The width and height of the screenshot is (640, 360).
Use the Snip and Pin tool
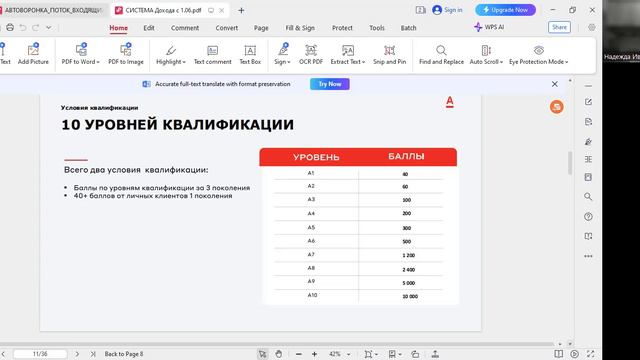pos(389,54)
